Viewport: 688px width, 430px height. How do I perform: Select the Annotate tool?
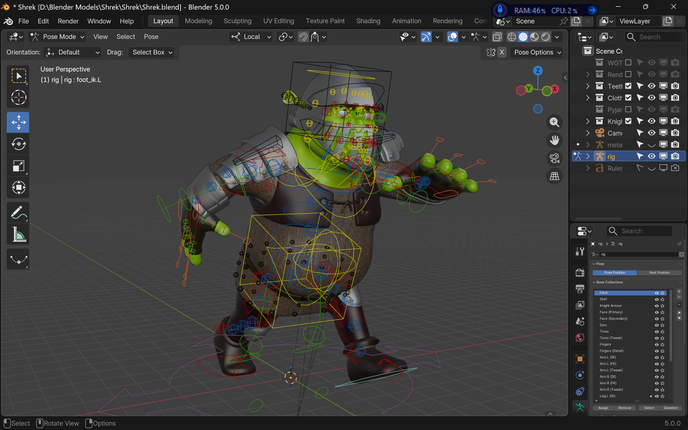(18, 213)
